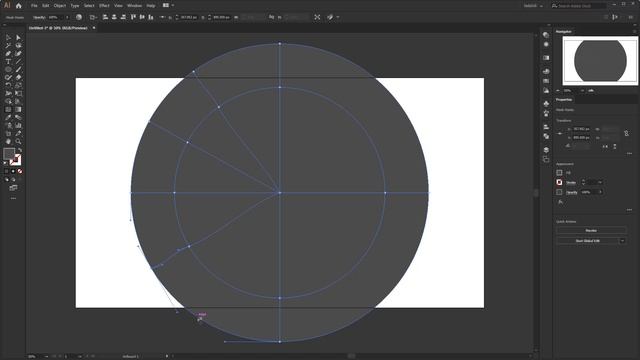The image size is (640, 360).
Task: Open the Effect menu
Action: coord(104,6)
